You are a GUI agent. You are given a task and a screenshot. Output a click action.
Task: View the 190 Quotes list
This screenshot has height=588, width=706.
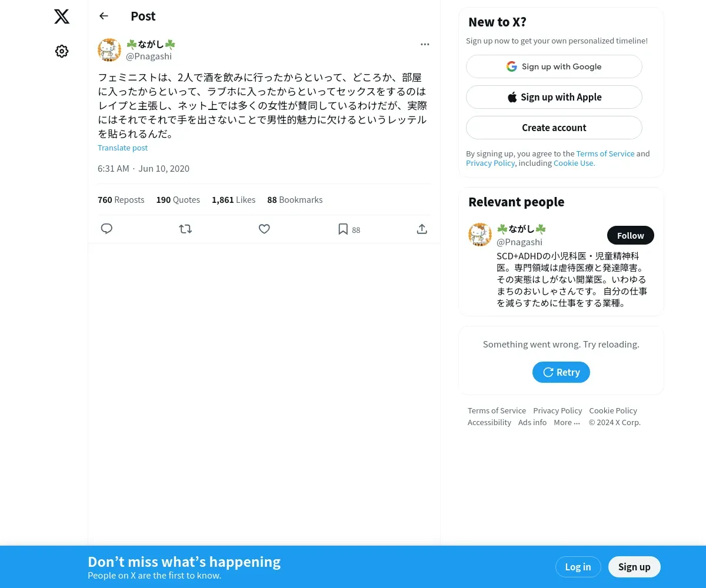tap(178, 200)
